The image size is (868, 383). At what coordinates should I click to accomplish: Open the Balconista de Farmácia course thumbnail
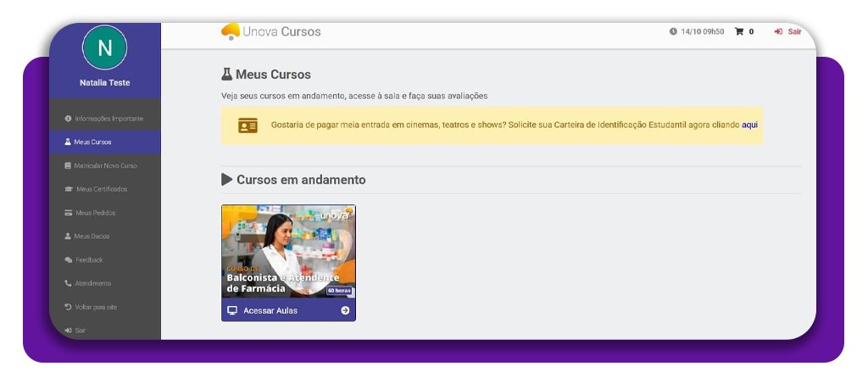pos(288,252)
